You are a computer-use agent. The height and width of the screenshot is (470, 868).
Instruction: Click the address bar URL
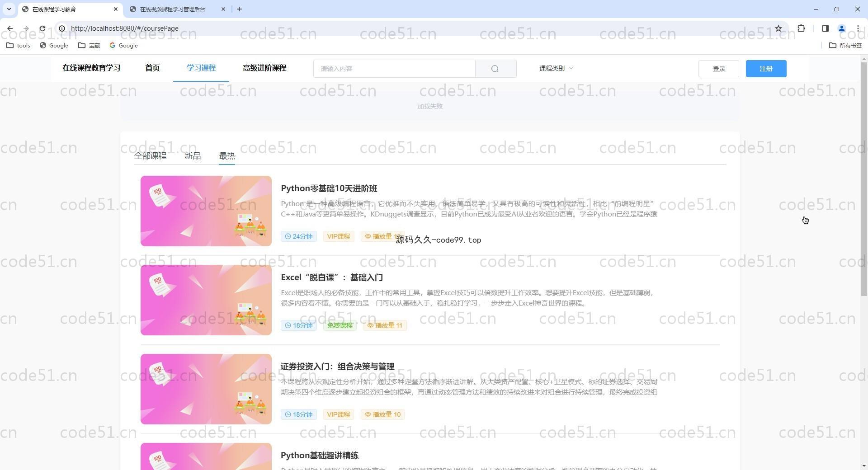(125, 28)
